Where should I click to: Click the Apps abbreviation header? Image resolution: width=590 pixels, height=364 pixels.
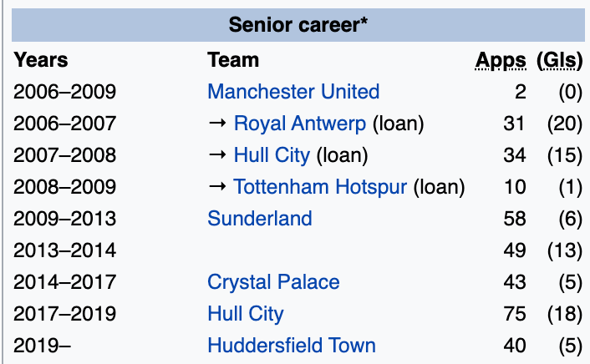[x=501, y=60]
